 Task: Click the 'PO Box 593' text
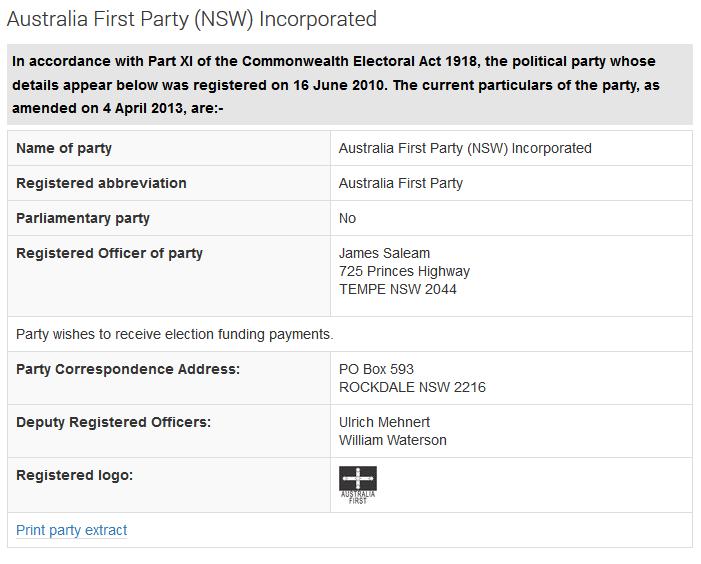(376, 369)
